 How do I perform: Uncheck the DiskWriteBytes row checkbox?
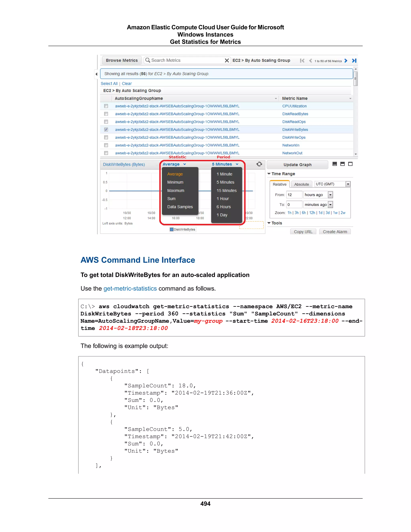tap(106, 130)
